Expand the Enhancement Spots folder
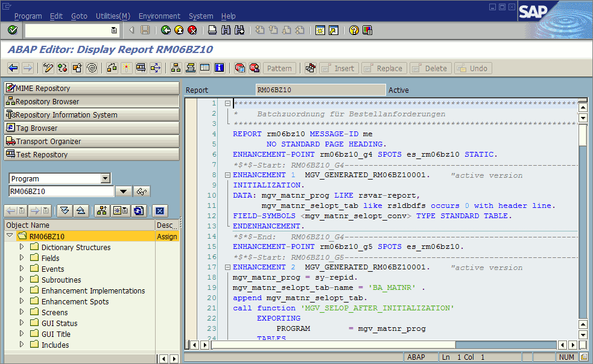 (22, 301)
